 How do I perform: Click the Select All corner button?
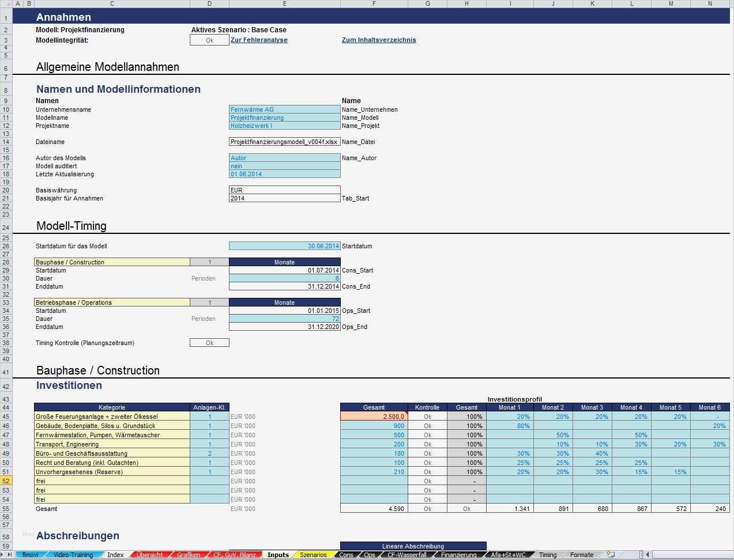point(6,3)
